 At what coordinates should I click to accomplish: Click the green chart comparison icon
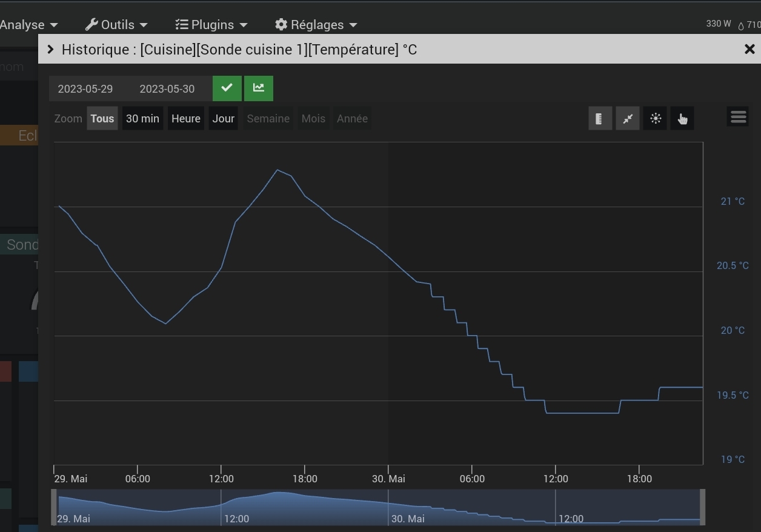(x=259, y=88)
